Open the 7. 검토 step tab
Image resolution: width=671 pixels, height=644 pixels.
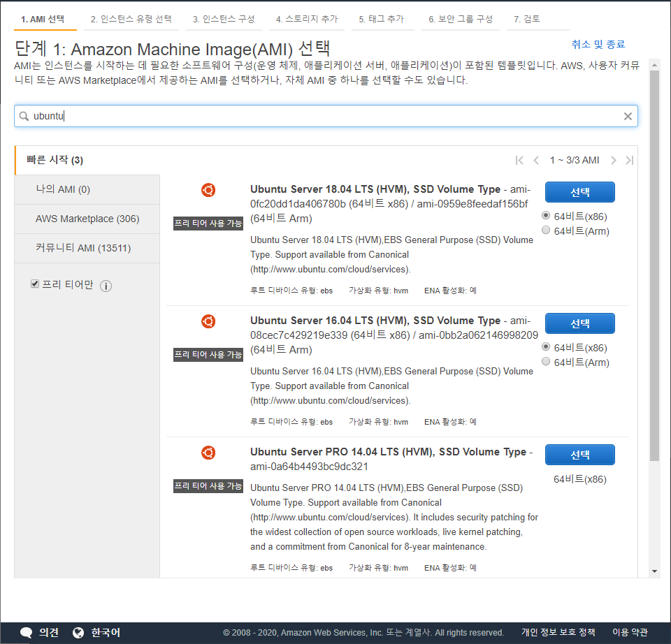[x=527, y=20]
